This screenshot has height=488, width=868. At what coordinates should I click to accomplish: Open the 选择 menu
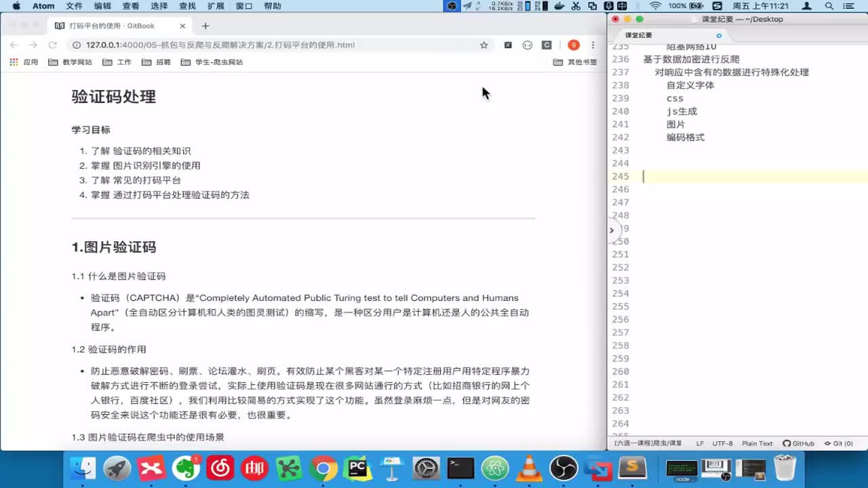click(x=159, y=6)
